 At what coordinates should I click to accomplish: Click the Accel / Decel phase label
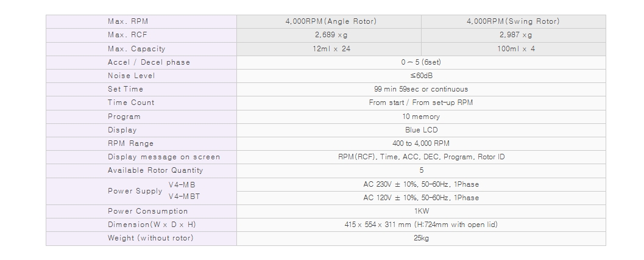(149, 62)
